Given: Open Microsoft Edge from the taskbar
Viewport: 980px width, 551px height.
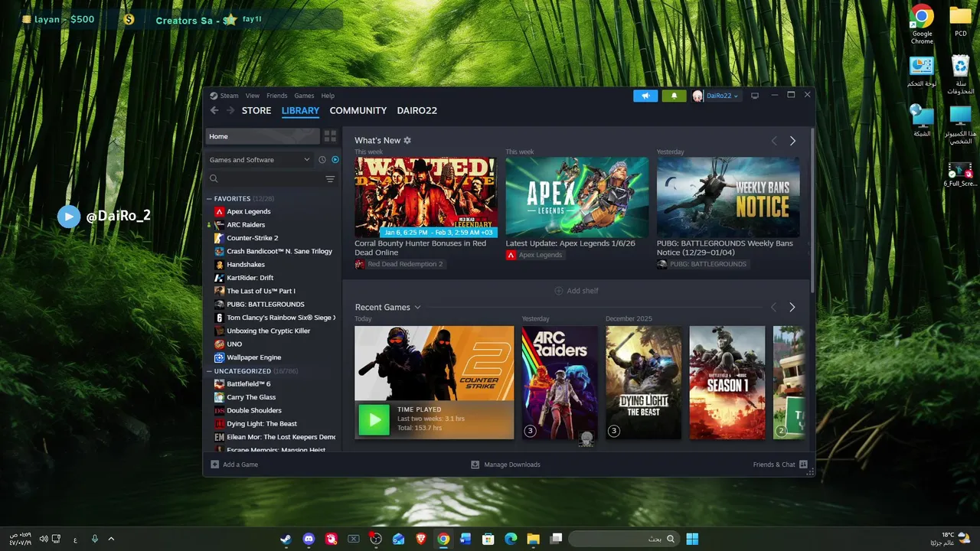Looking at the screenshot, I should pos(511,539).
